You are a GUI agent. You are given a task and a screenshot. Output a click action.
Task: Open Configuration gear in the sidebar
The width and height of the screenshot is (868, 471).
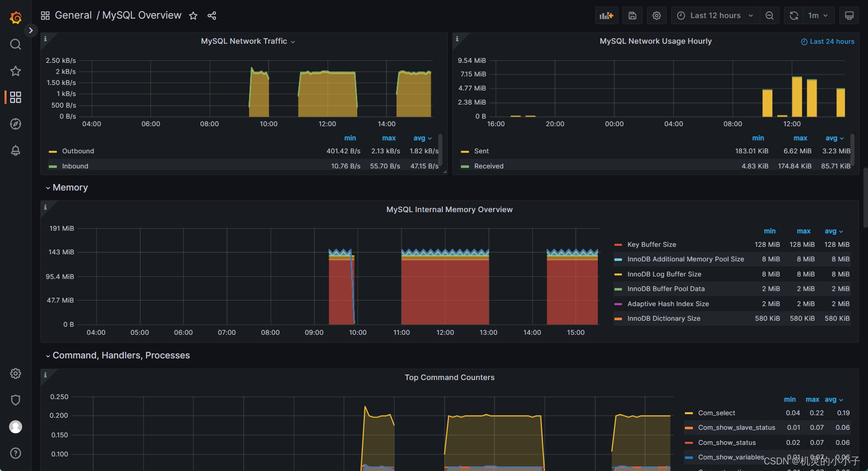[x=16, y=373]
